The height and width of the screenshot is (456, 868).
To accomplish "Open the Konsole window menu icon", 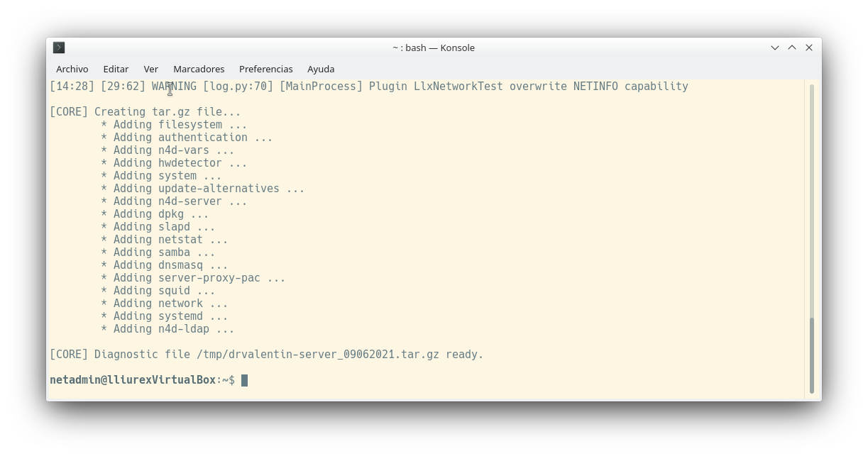I will pyautogui.click(x=59, y=48).
